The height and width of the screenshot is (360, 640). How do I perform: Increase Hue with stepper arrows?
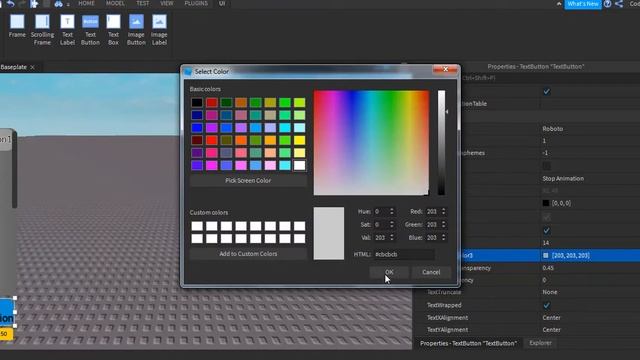pos(392,210)
